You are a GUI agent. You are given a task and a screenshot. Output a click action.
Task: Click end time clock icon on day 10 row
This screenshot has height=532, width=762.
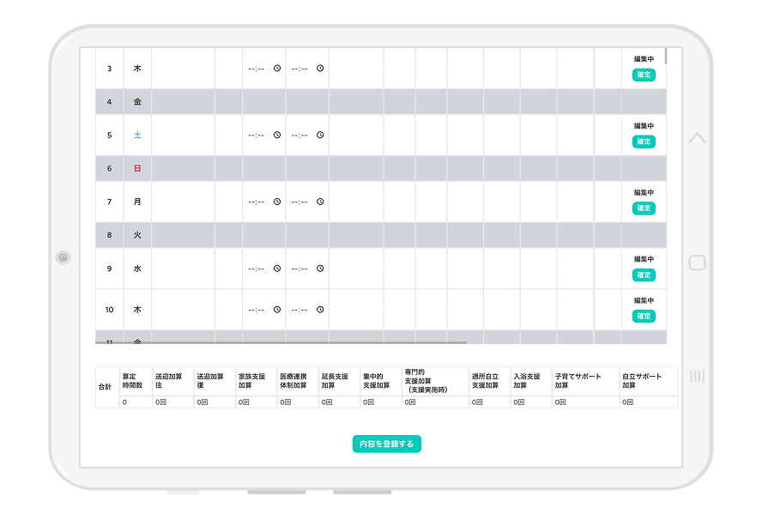click(320, 310)
